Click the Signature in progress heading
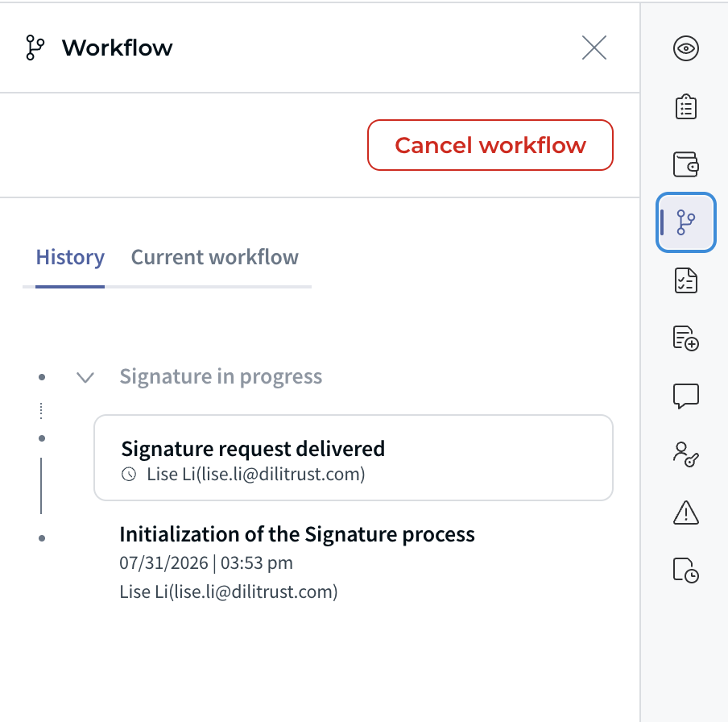This screenshot has height=722, width=728. [221, 376]
